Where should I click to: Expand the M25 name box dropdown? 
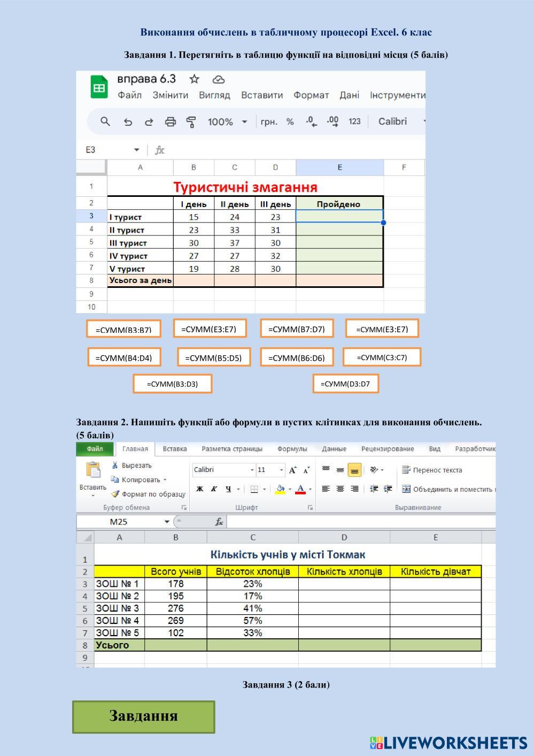pyautogui.click(x=167, y=522)
